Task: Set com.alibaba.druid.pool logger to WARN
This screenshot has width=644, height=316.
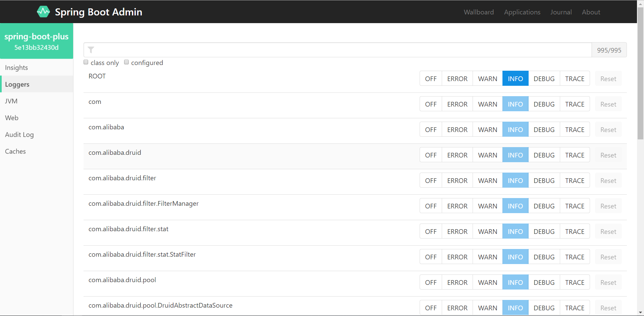Action: pyautogui.click(x=487, y=282)
